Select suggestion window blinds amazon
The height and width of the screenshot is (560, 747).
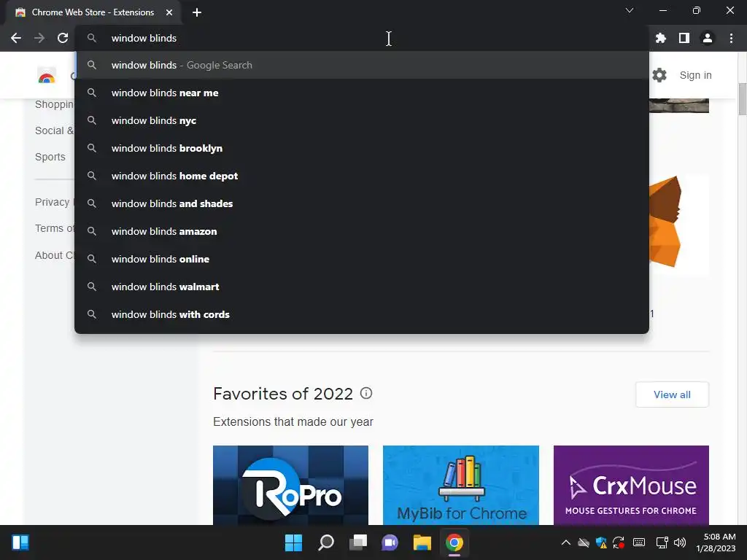pos(362,231)
